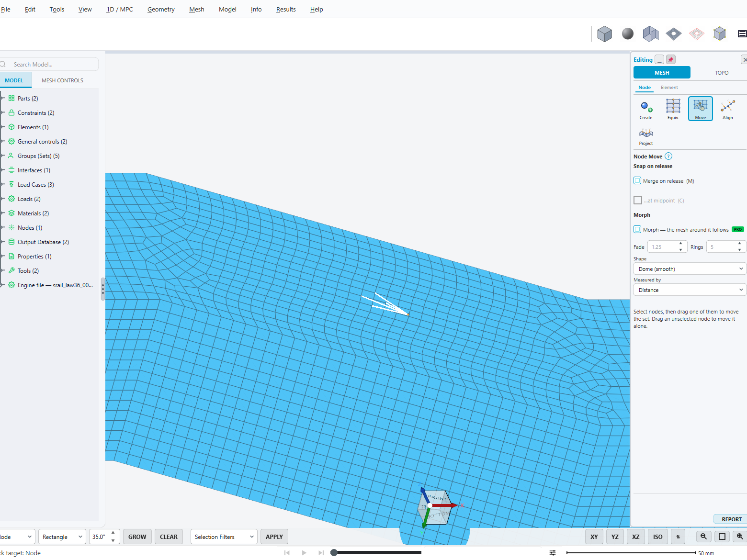Click the cube with yellow nodes icon
The width and height of the screenshot is (747, 560).
pos(720,34)
